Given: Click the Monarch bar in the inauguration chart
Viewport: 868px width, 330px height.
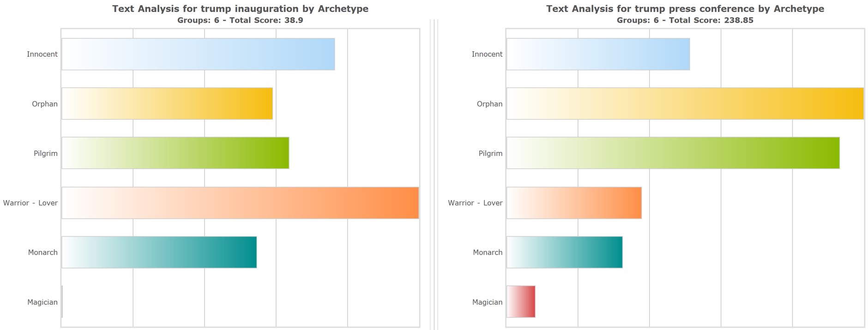Looking at the screenshot, I should 159,252.
